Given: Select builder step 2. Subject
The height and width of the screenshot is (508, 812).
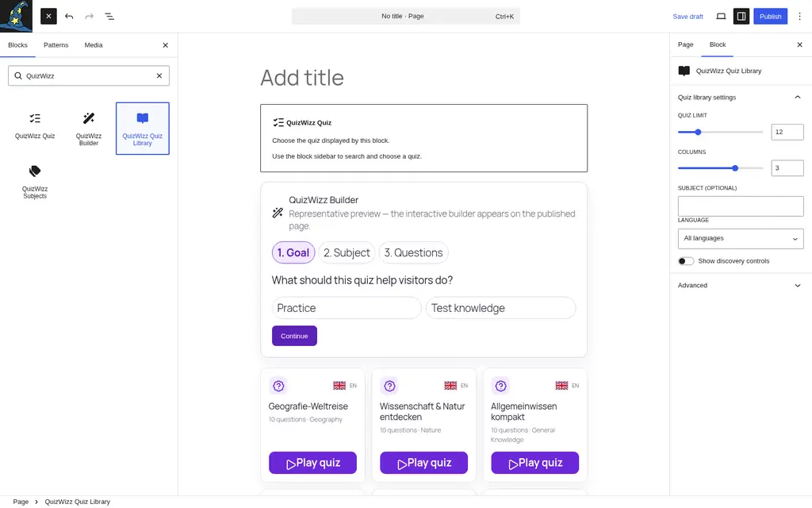Looking at the screenshot, I should click(347, 252).
